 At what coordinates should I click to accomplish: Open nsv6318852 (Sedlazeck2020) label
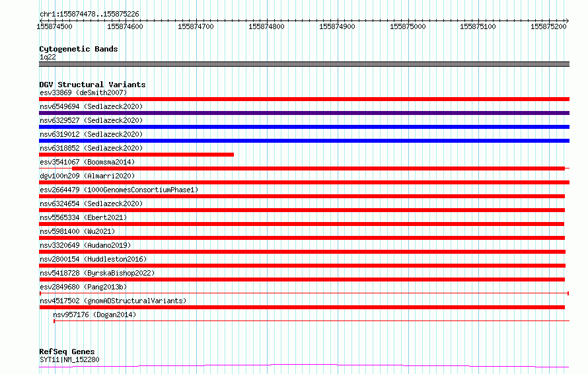point(91,148)
